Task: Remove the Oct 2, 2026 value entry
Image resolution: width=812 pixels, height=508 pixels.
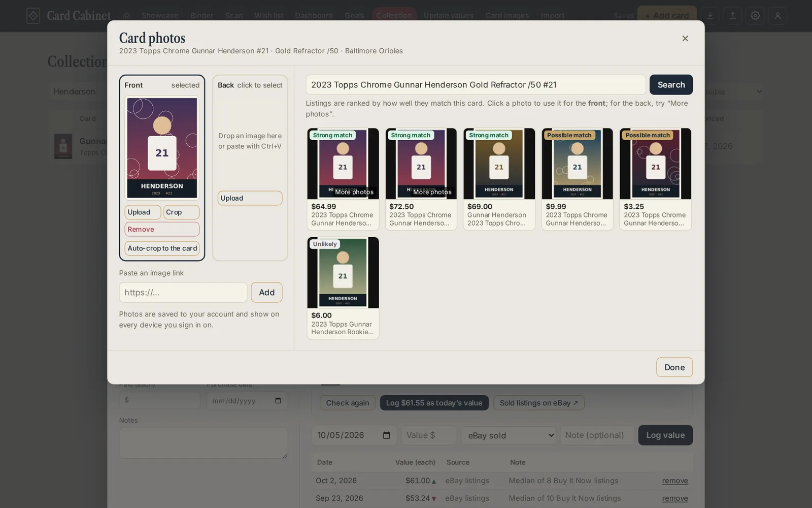Action: [675, 481]
